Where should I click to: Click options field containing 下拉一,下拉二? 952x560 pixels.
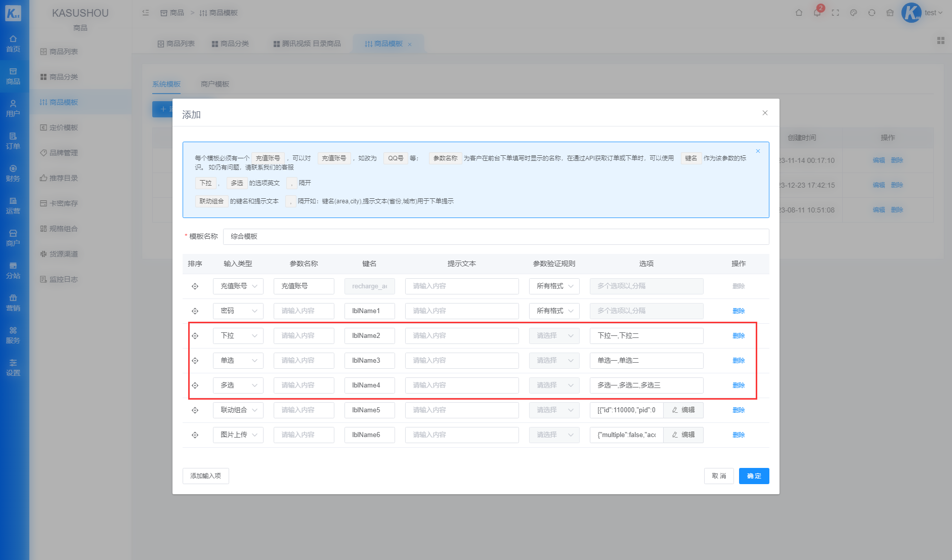[646, 336]
